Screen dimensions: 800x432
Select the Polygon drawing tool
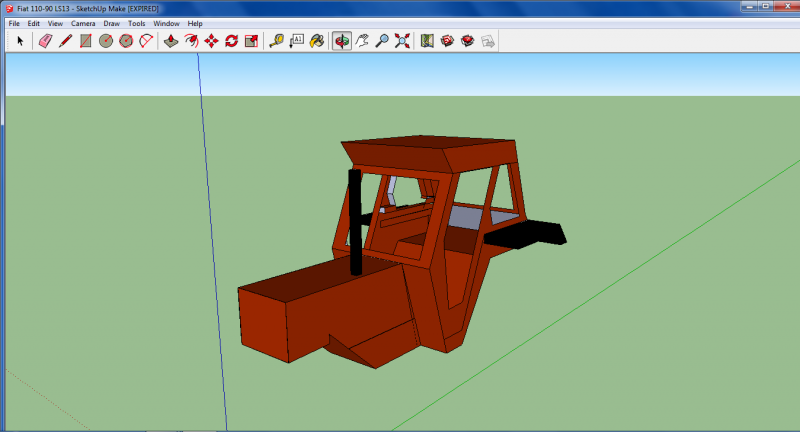point(126,41)
